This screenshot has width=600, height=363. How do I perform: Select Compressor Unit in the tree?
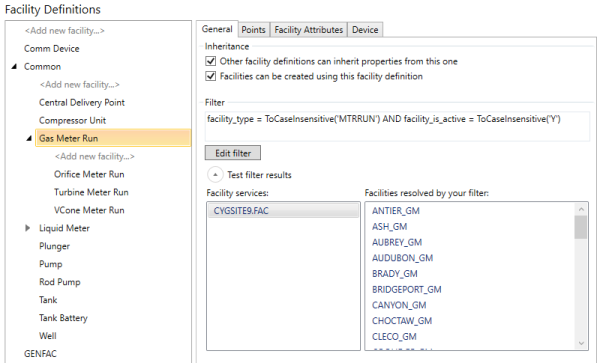click(x=72, y=120)
